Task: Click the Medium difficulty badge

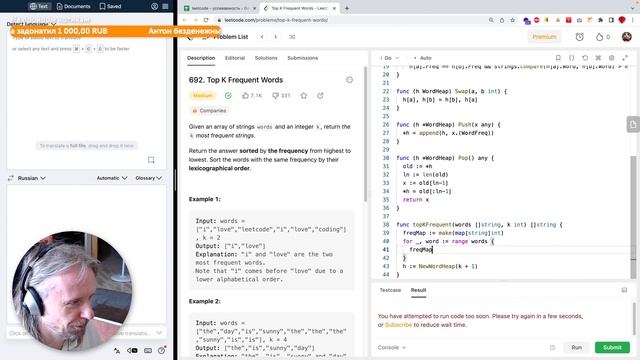Action: click(203, 96)
